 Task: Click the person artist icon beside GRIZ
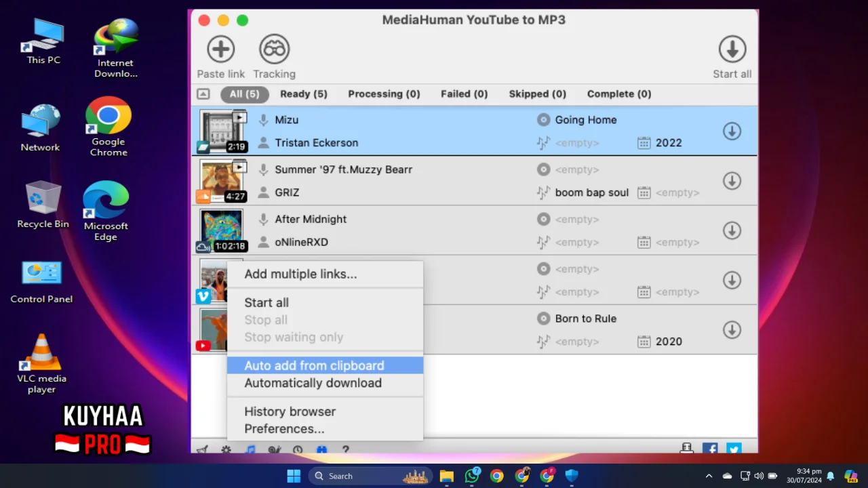264,192
